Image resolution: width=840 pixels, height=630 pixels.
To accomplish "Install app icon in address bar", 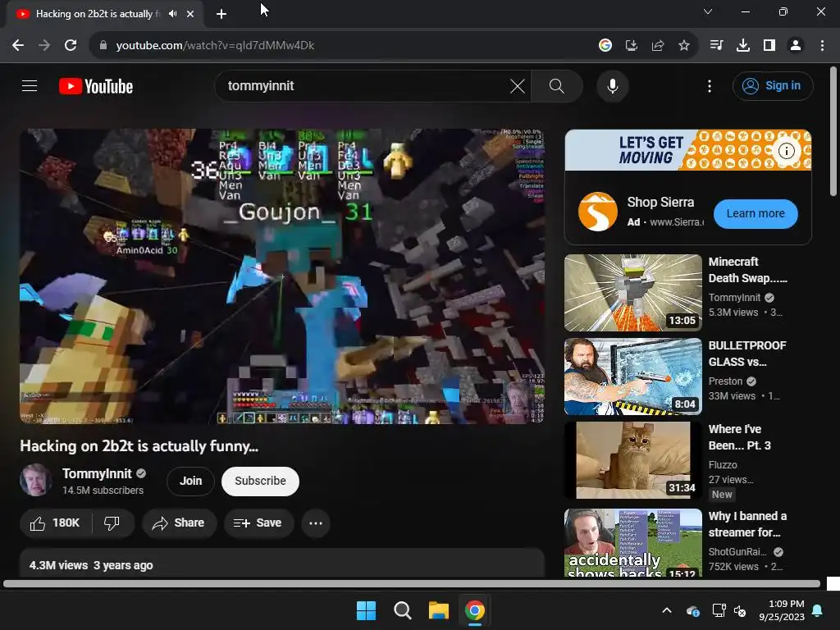I will [x=632, y=46].
